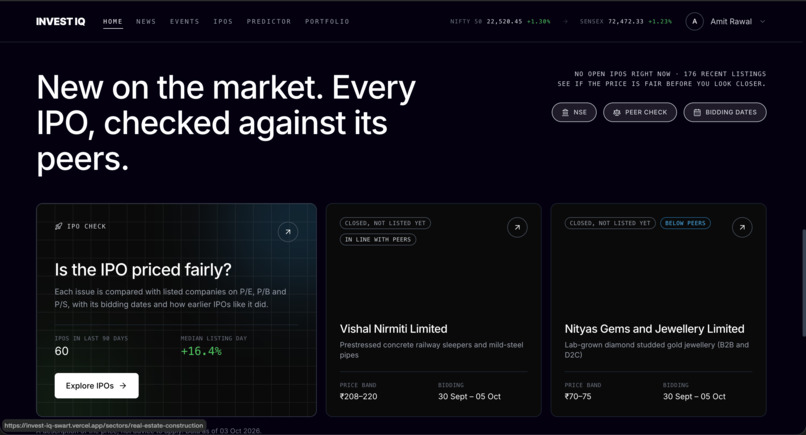This screenshot has height=435, width=806.
Task: Go to the NEWS nav tab
Action: pos(146,22)
